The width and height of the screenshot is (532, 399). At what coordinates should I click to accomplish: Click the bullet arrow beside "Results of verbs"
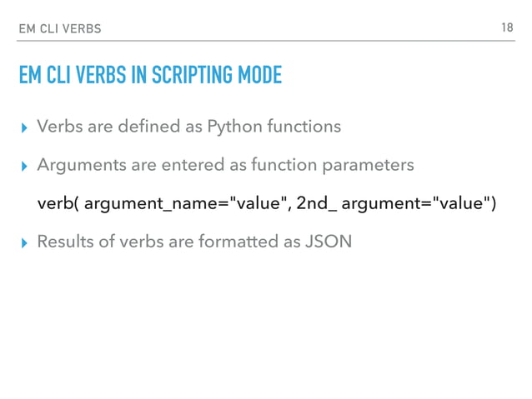(x=24, y=242)
